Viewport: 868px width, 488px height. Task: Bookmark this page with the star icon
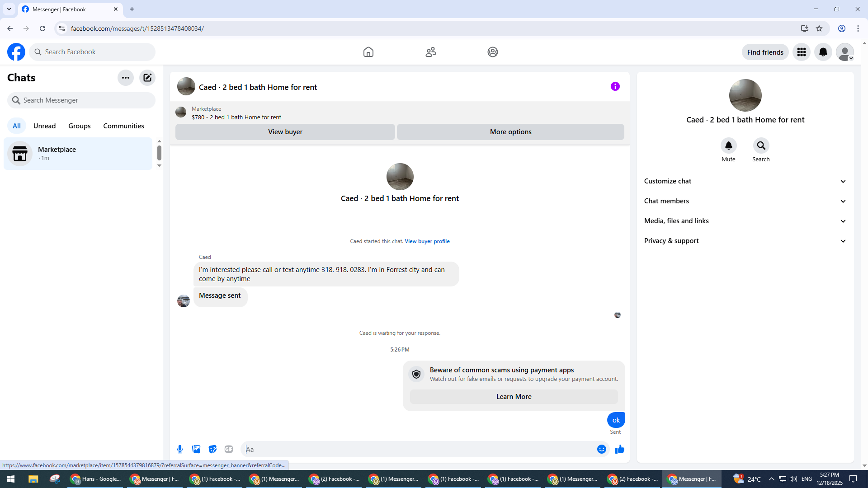coord(819,28)
